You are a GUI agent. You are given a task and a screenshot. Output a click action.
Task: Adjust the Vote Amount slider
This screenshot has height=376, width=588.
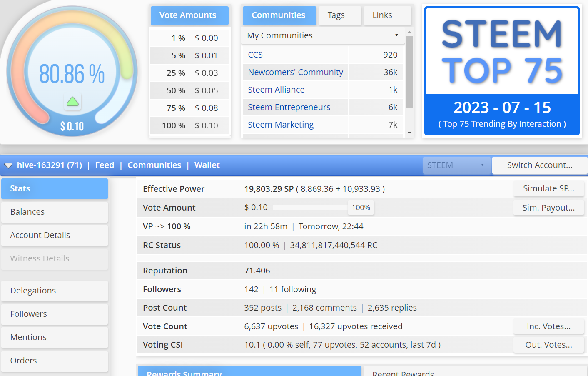click(309, 207)
